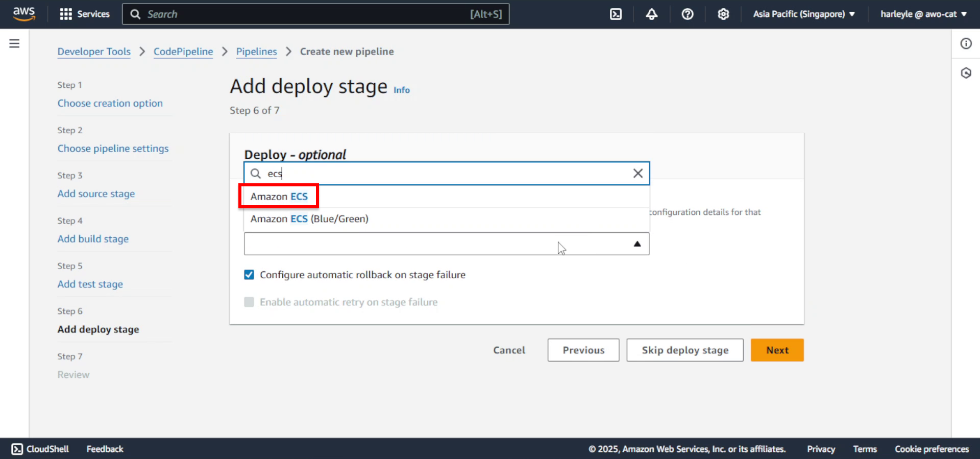Image resolution: width=980 pixels, height=459 pixels.
Task: Open the Services grid menu
Action: point(85,14)
